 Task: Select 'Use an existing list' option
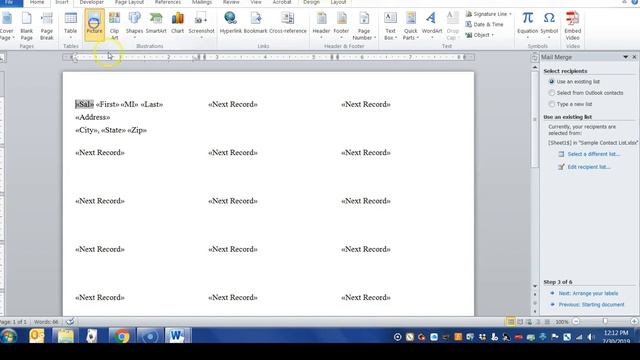coord(552,82)
